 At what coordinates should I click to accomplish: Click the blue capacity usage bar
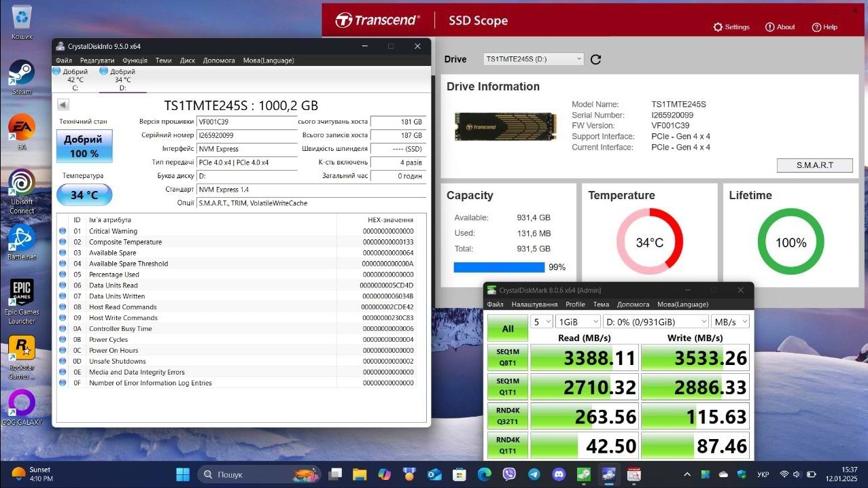(499, 267)
